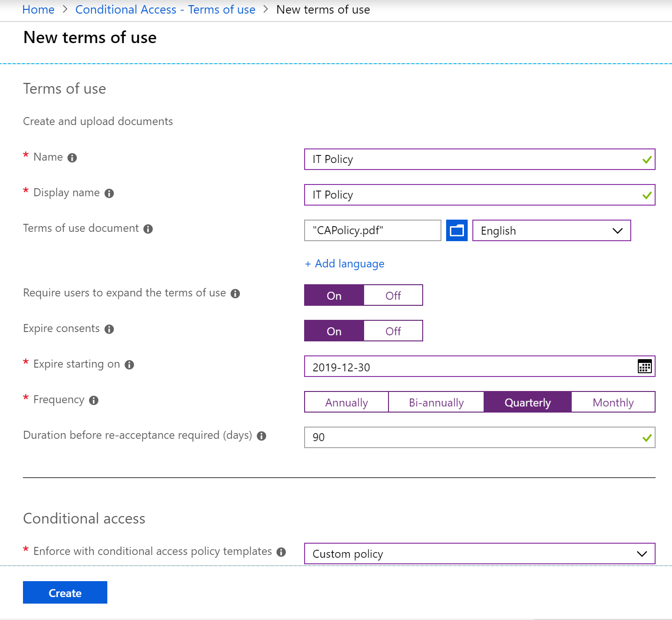Click the info icon next to Name
Screen dimensions: 672x620
pos(72,158)
